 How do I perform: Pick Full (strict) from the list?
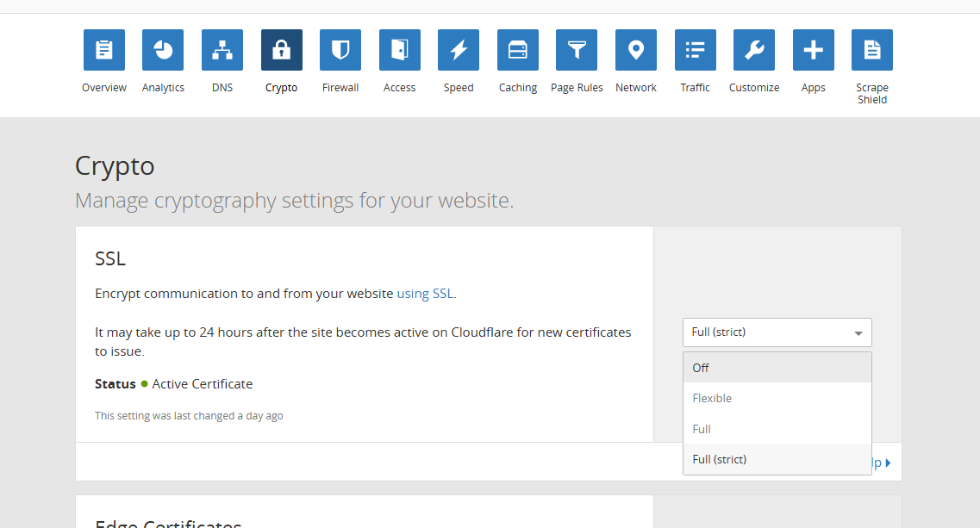777,459
